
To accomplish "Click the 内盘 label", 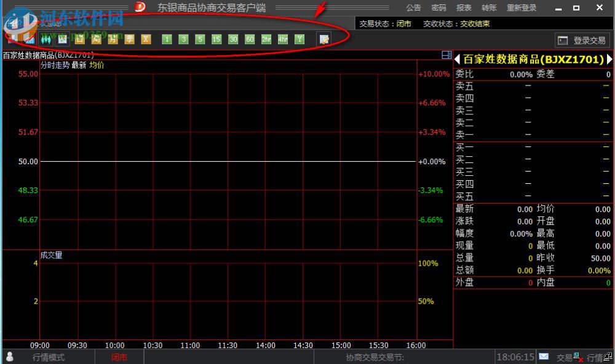I will click(x=545, y=282).
